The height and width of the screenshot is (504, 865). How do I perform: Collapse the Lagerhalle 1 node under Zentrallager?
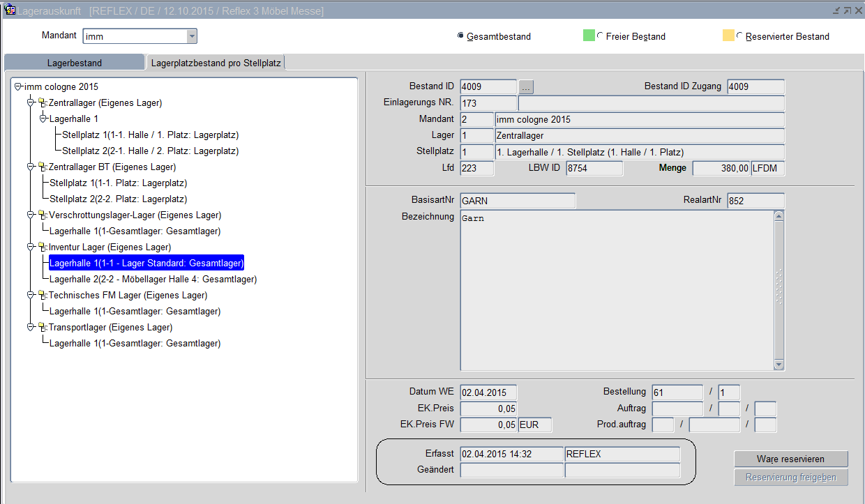(43, 119)
